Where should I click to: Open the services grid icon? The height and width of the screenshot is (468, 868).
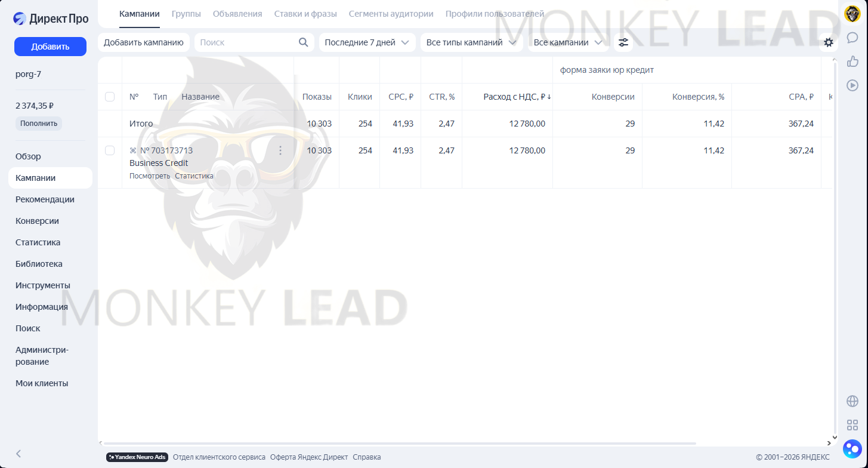pos(852,425)
